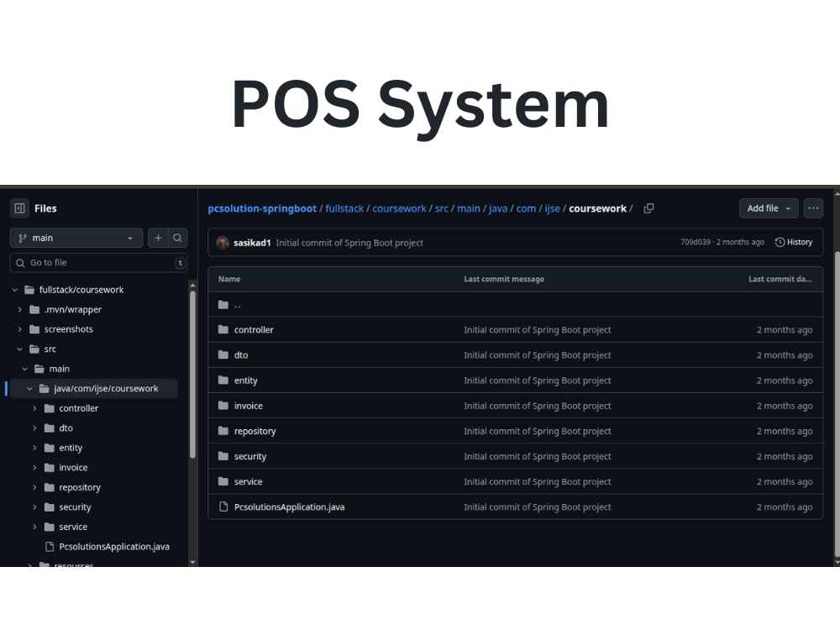
Task: Open invoice folder in file list
Action: [x=249, y=406]
